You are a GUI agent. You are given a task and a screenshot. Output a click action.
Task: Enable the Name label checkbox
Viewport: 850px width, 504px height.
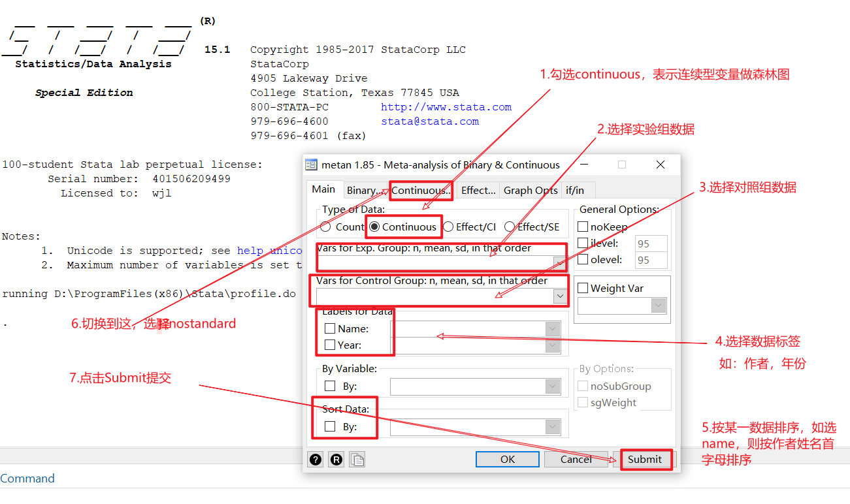tap(329, 328)
